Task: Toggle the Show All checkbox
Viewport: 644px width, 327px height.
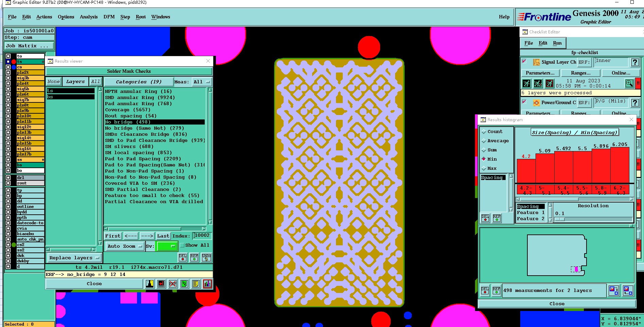Action: pos(182,245)
